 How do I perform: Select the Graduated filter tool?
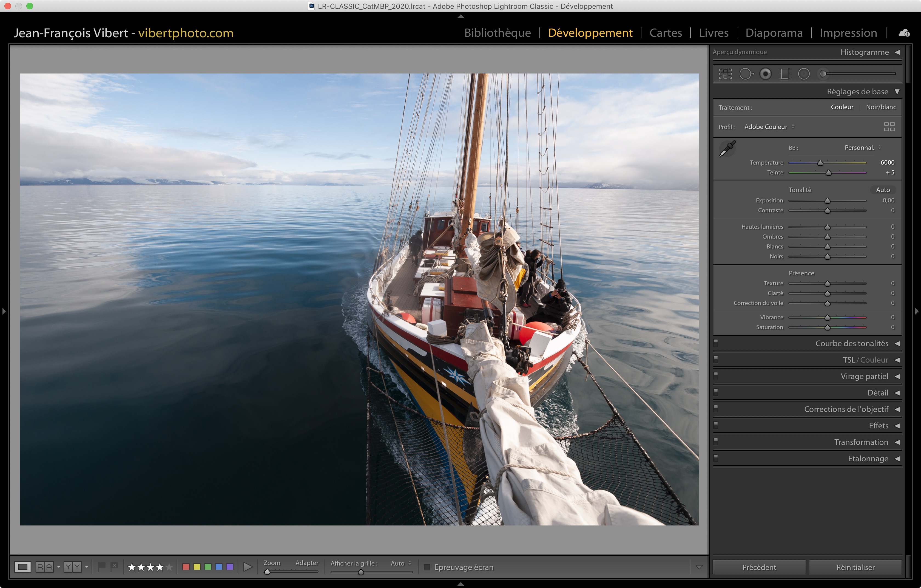coord(784,74)
